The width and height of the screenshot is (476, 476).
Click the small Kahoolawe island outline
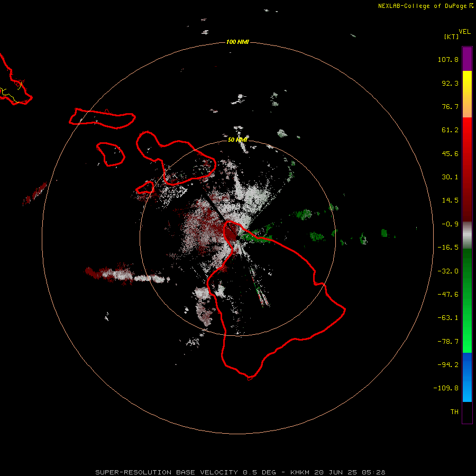pyautogui.click(x=145, y=188)
